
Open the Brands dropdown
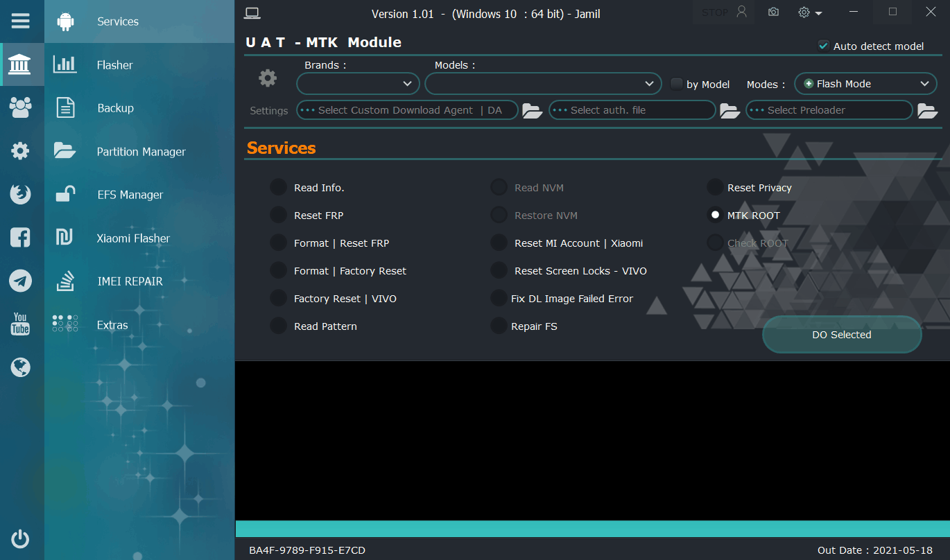point(357,83)
